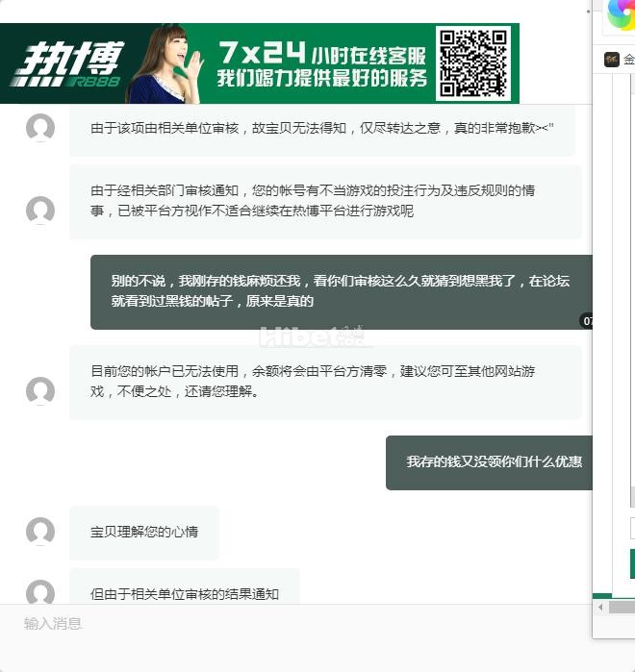Click the woman's photo in the banner
635x672 pixels.
[x=164, y=65]
